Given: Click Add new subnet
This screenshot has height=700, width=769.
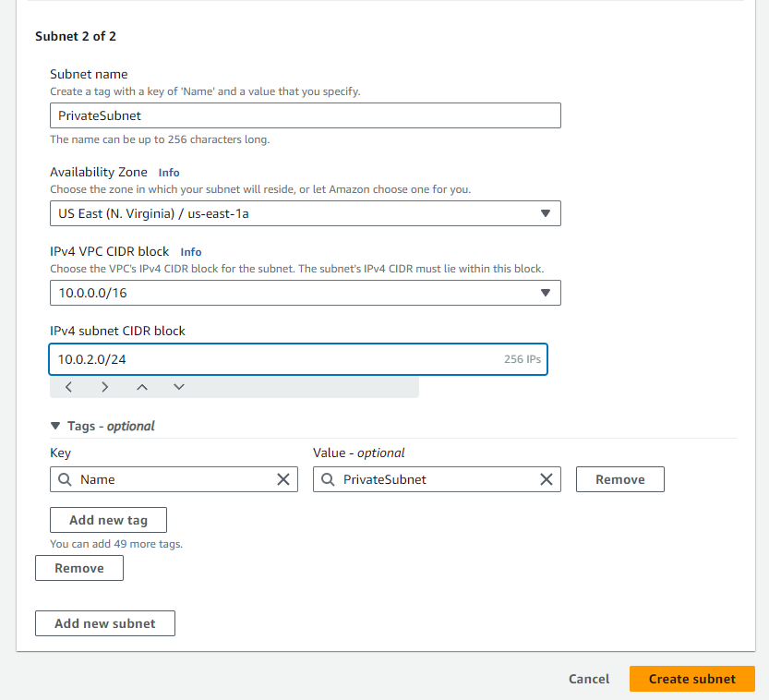Looking at the screenshot, I should coord(104,623).
